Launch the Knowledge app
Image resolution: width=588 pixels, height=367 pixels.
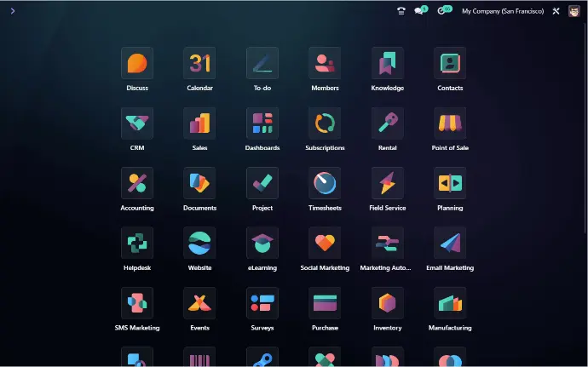point(388,63)
